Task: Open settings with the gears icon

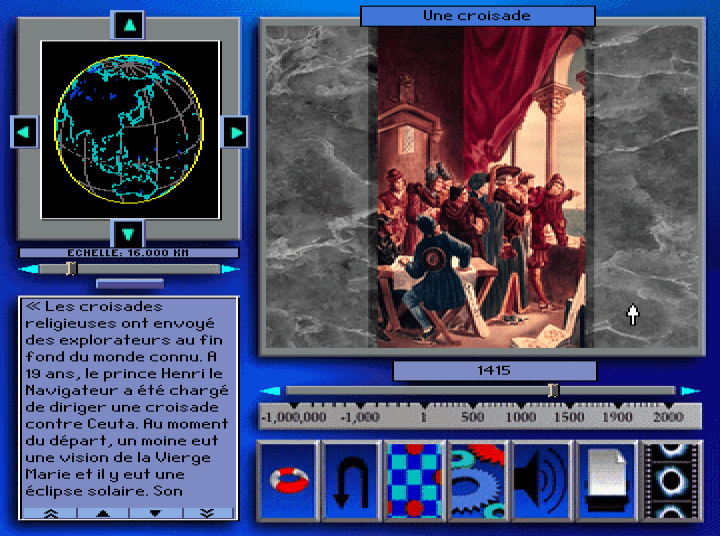Action: pos(478,480)
